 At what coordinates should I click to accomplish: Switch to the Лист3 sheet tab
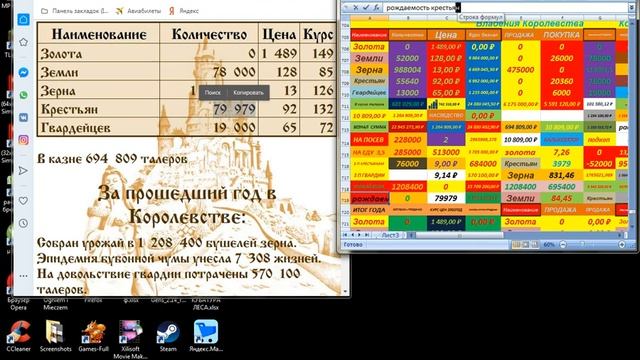391,235
